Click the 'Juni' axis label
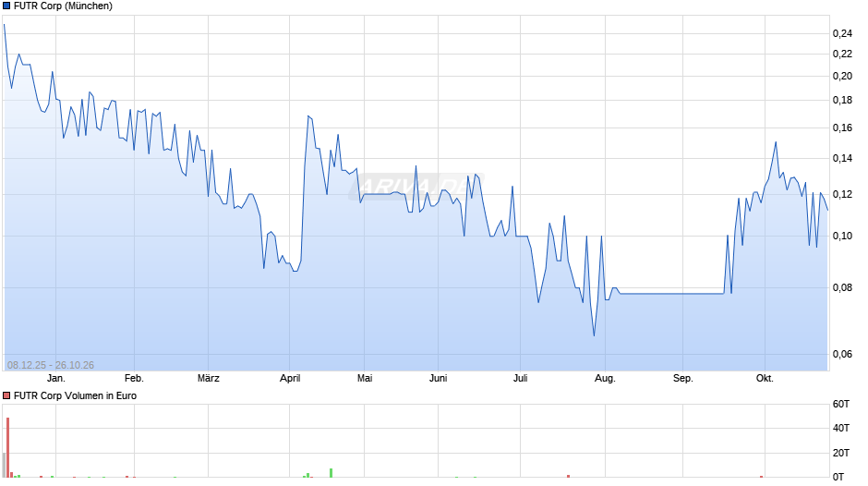This screenshot has width=868, height=486. 438,379
